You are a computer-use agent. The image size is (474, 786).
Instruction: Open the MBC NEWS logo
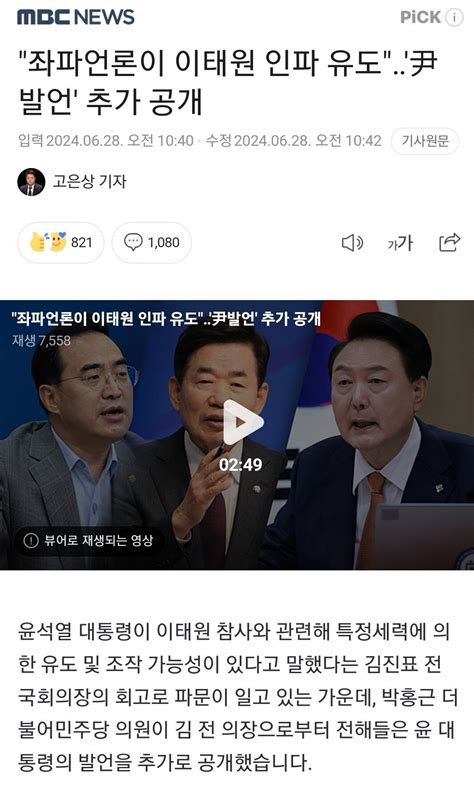coord(76,17)
